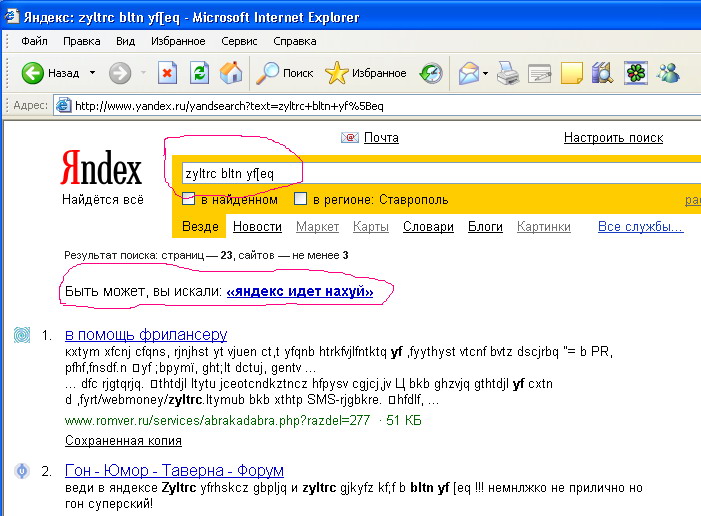Click the greyed Forward arrow icon
The height and width of the screenshot is (516, 701).
pyautogui.click(x=120, y=73)
